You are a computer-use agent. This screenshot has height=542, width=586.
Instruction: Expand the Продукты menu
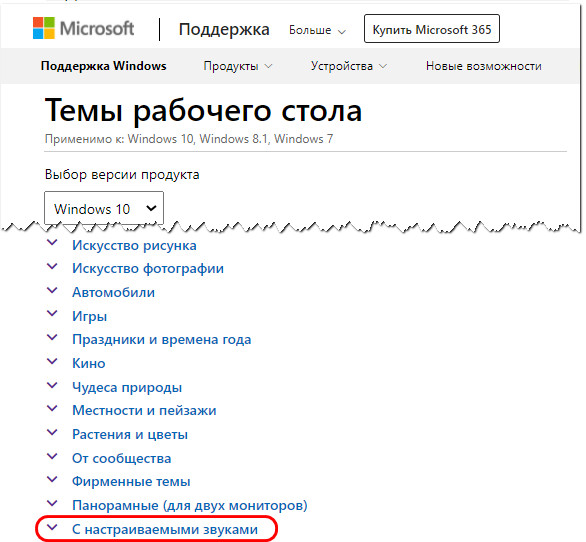coord(238,66)
